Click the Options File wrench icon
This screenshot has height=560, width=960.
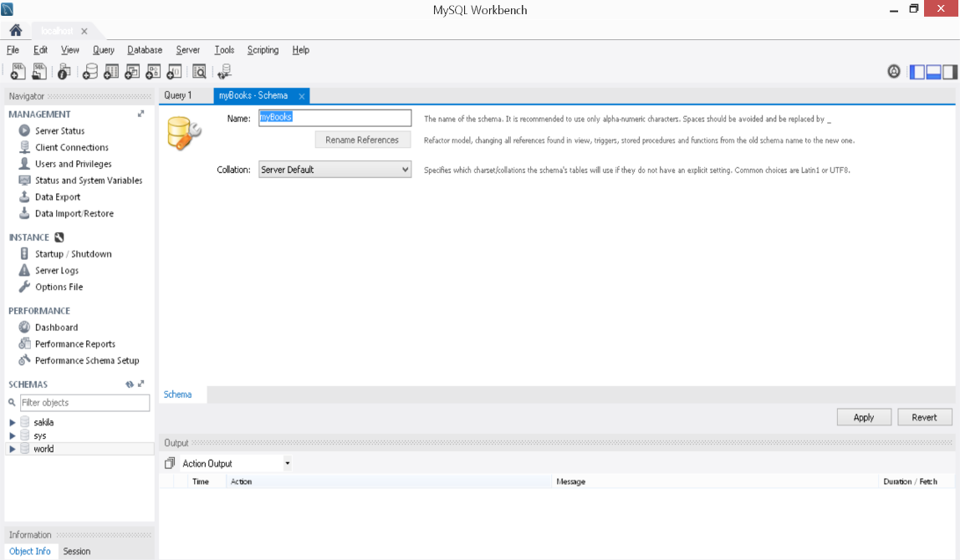[x=24, y=287]
